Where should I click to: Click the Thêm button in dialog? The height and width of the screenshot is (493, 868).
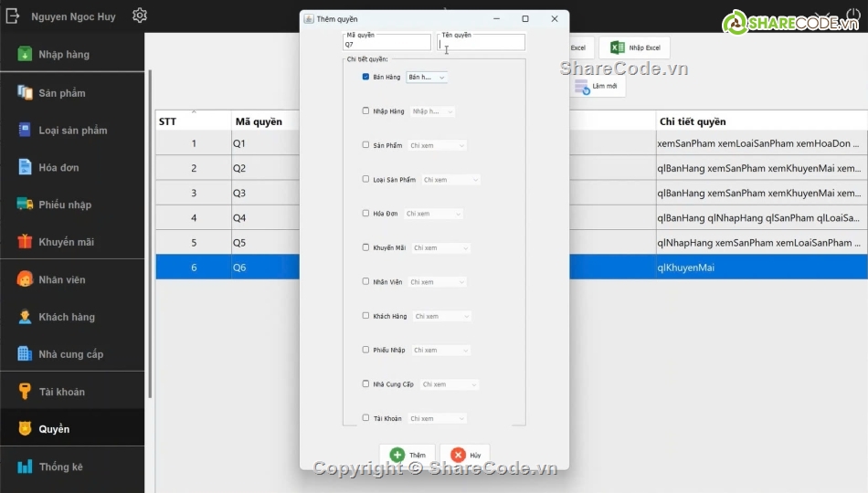tap(408, 455)
